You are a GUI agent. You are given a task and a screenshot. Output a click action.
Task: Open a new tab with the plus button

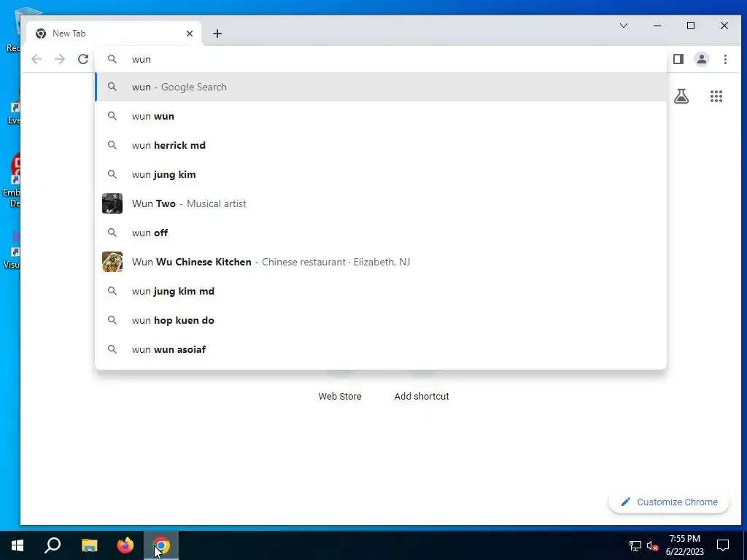pyautogui.click(x=217, y=34)
